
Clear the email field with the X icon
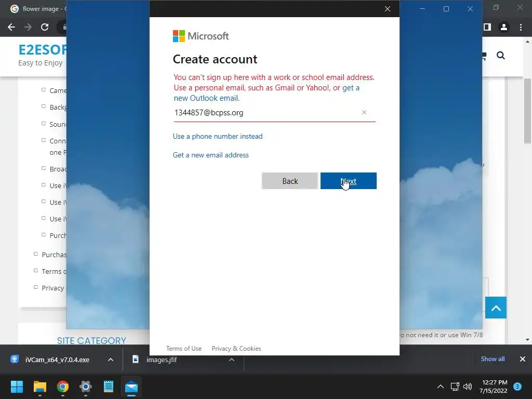tap(364, 112)
